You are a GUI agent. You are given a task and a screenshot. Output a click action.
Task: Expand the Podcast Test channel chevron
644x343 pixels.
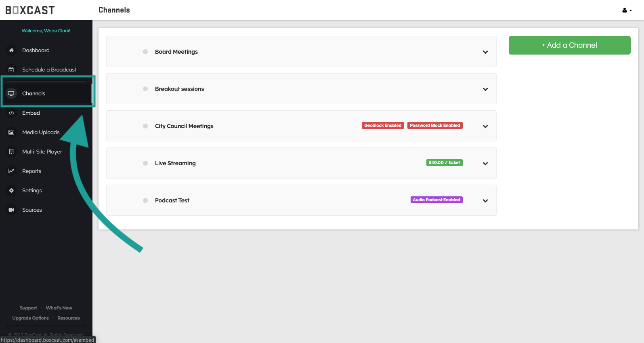(x=485, y=201)
